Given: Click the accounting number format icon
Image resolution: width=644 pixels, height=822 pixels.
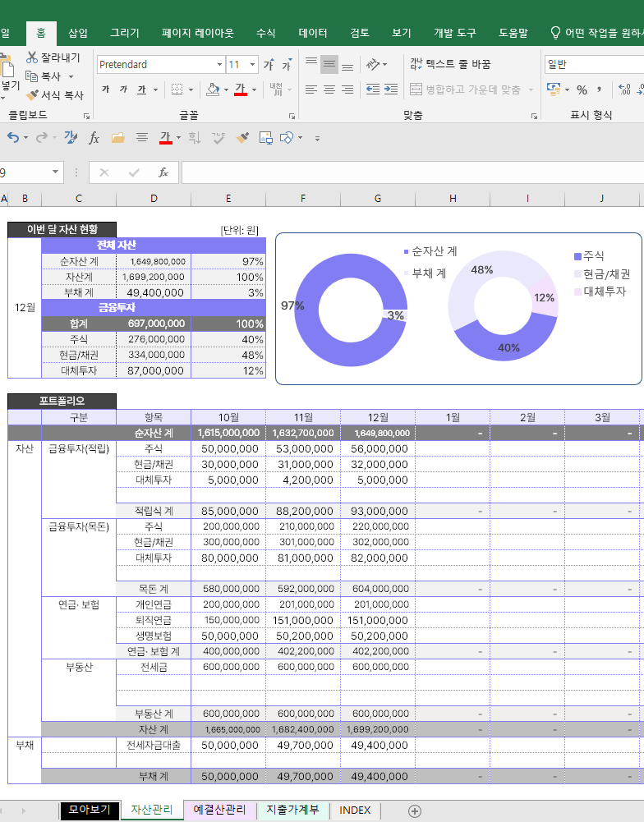Looking at the screenshot, I should (554, 89).
